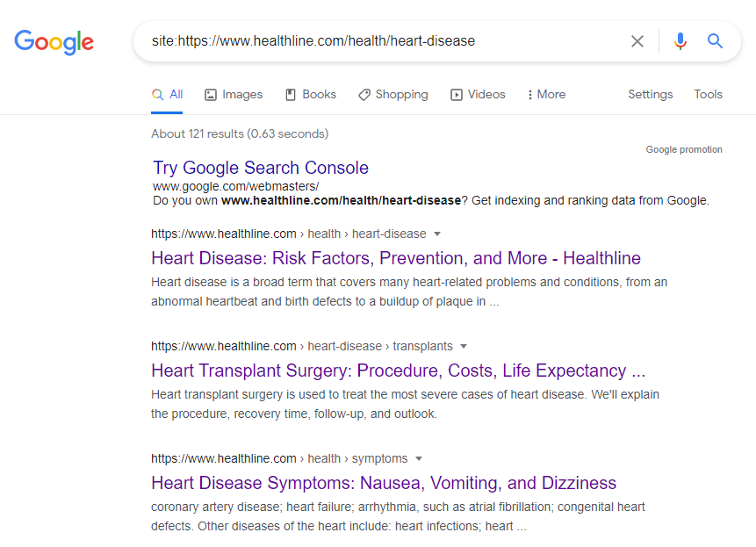
Task: Expand the More options menu
Action: click(x=546, y=95)
